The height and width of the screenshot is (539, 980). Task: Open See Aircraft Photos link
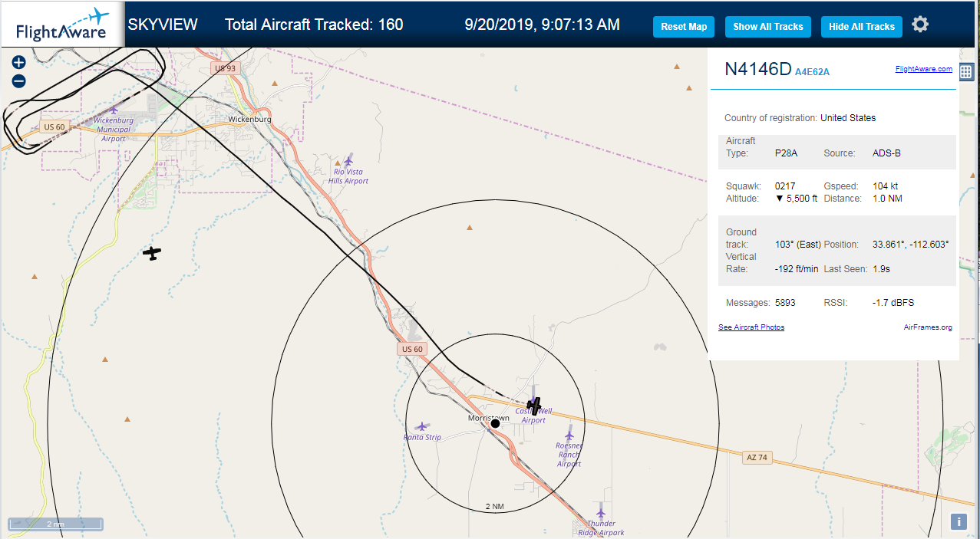751,327
